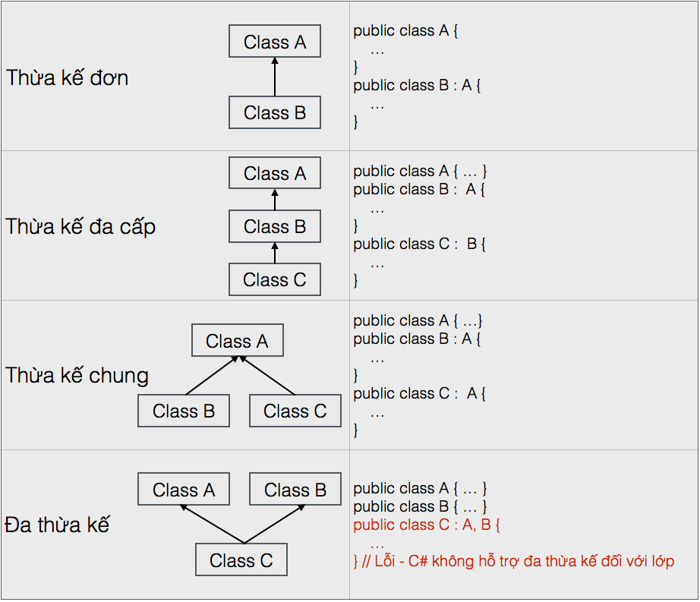Screen dimensions: 700x602
Task: Click Class B box in multiple inheritance diagram
Action: (x=295, y=489)
